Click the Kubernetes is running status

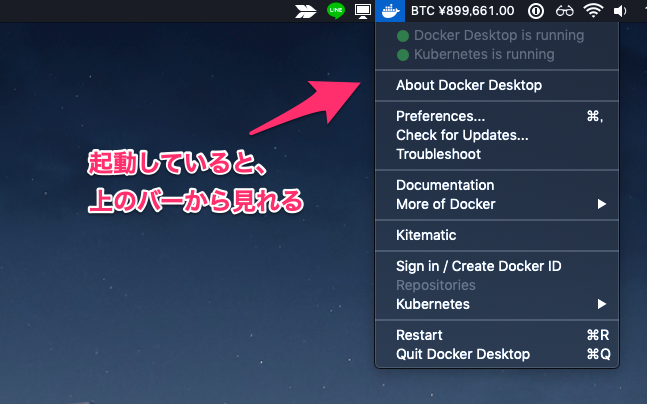[497, 54]
